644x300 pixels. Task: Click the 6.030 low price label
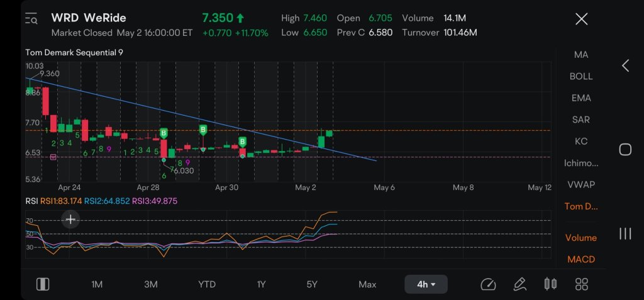pos(184,170)
